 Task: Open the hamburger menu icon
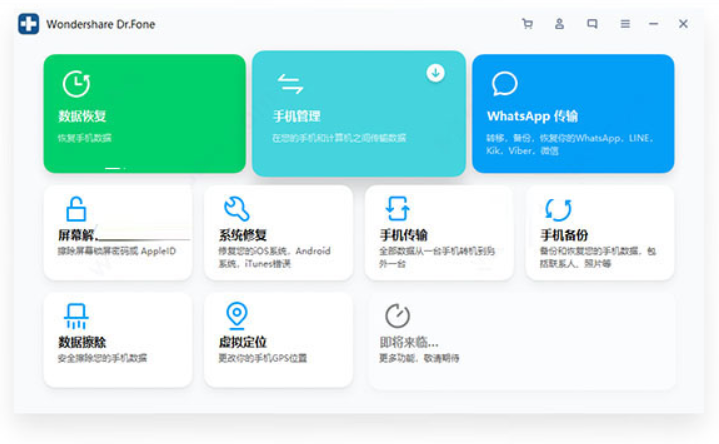625,24
